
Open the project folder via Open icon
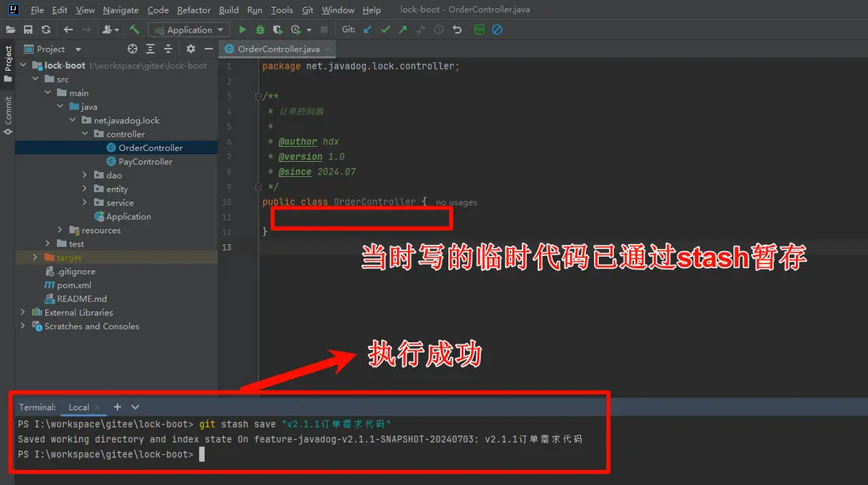click(10, 30)
